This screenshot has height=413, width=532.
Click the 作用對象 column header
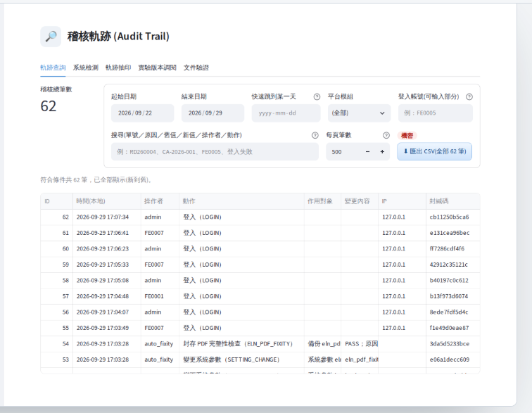point(322,201)
